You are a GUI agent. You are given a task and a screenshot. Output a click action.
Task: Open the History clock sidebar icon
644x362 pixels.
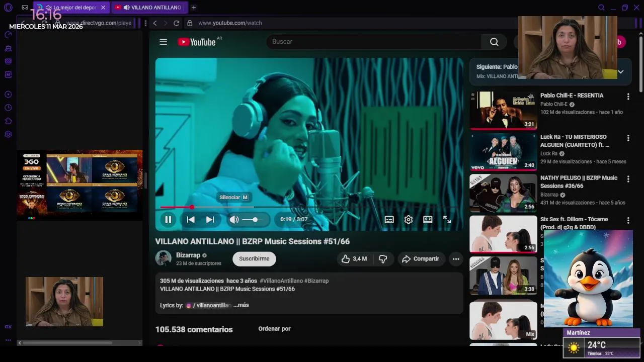8,108
